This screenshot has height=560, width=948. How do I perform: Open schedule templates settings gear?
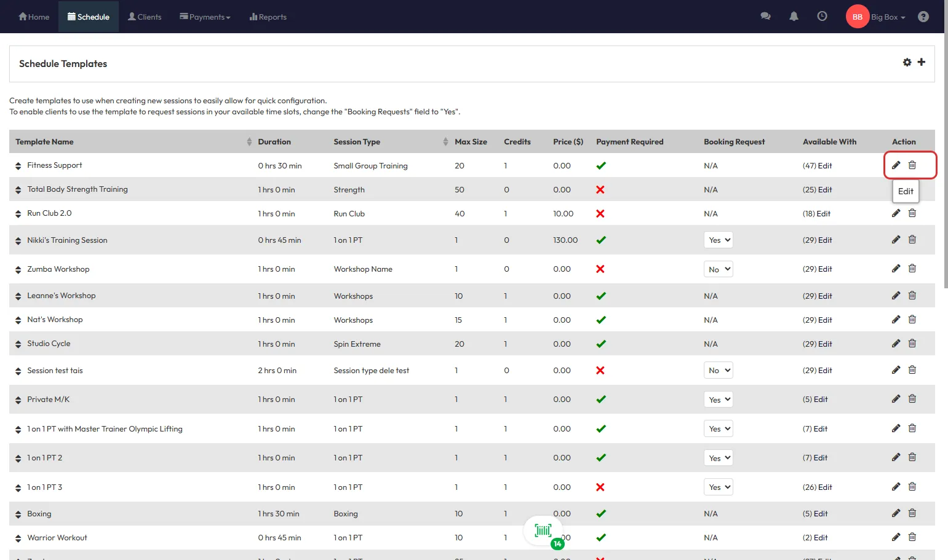(907, 62)
